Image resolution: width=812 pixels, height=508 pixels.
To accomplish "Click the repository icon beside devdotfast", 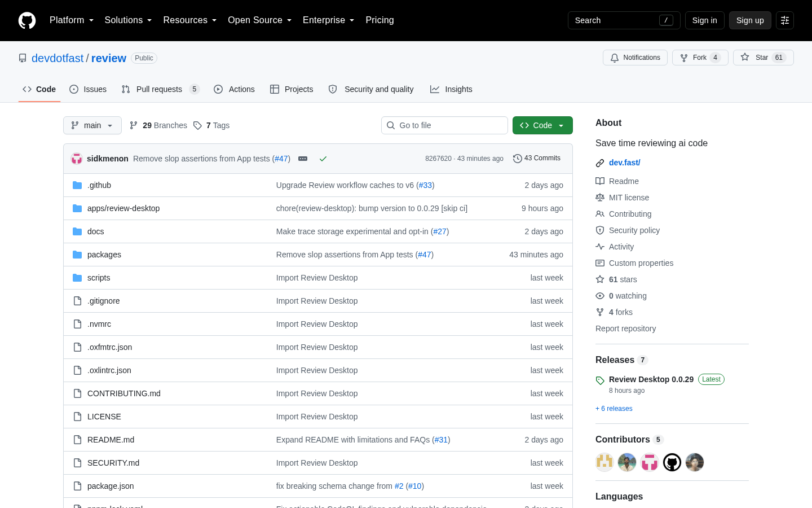I will 23,58.
